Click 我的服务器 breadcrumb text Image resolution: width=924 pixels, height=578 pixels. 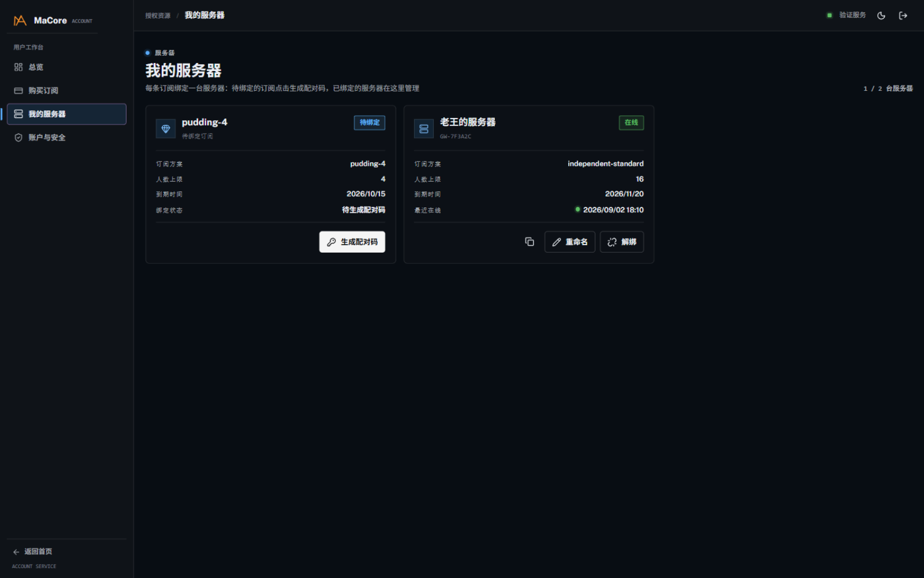(x=204, y=15)
